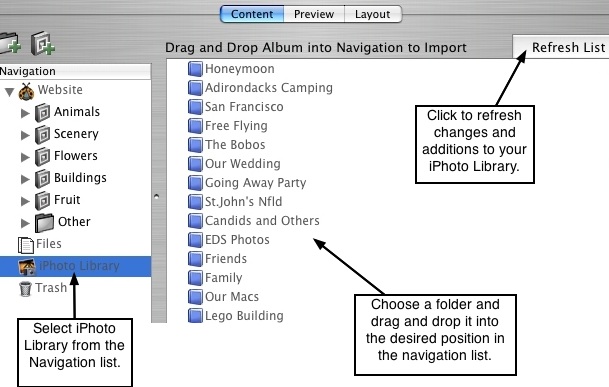609x387 pixels.
Task: Open the Layout tab
Action: point(373,14)
